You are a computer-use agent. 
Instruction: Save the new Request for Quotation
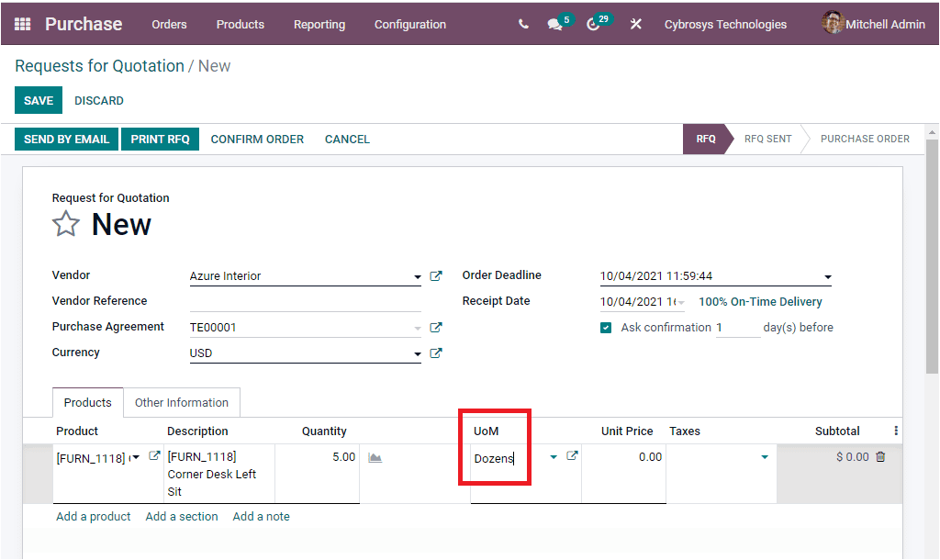click(38, 100)
